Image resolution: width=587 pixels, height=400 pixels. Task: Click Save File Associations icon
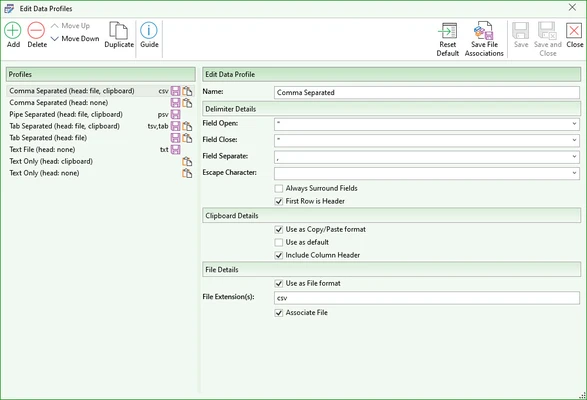coord(483,31)
